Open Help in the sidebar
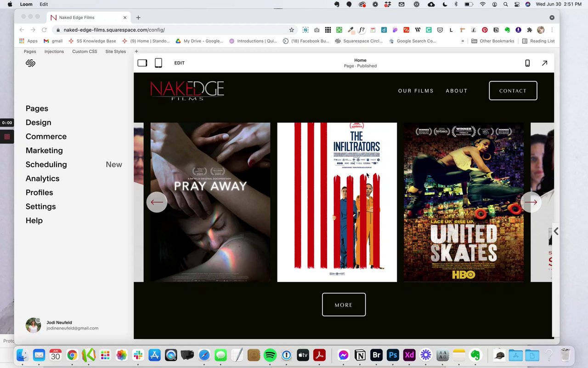This screenshot has width=588, height=368. [34, 221]
